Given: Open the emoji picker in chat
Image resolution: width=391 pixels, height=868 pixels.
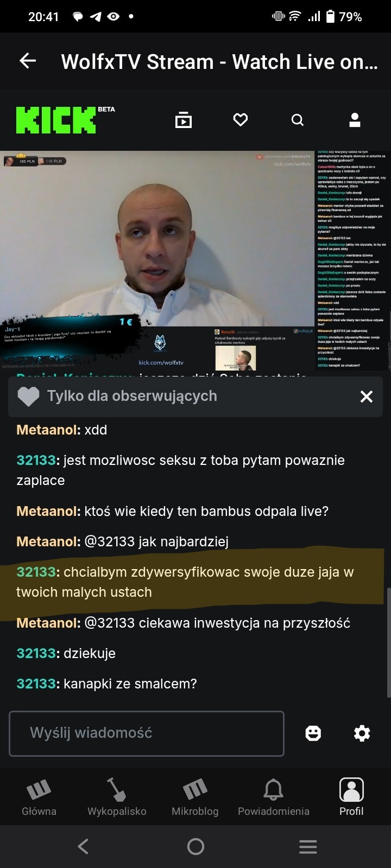Looking at the screenshot, I should (313, 733).
